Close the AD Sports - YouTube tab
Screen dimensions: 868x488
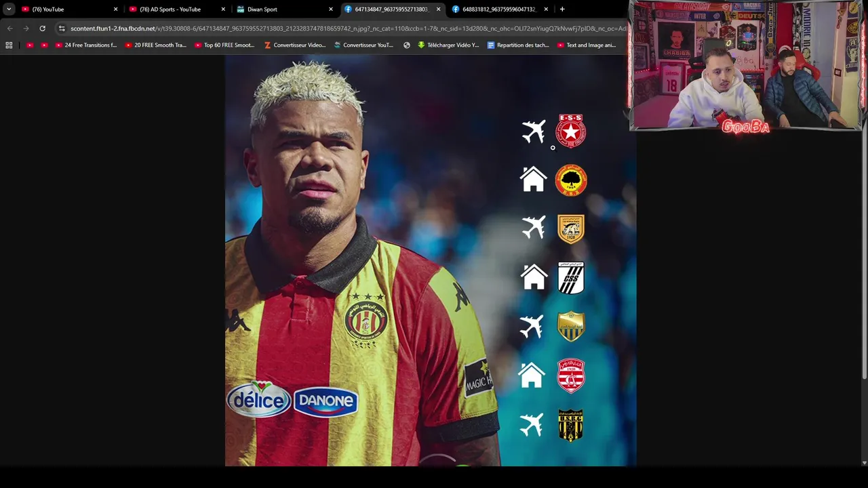pyautogui.click(x=223, y=9)
